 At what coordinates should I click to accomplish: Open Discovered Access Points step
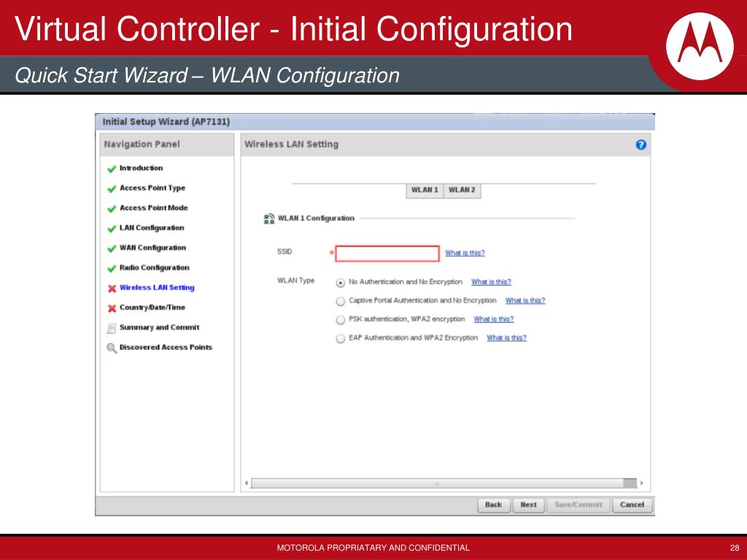click(x=166, y=348)
